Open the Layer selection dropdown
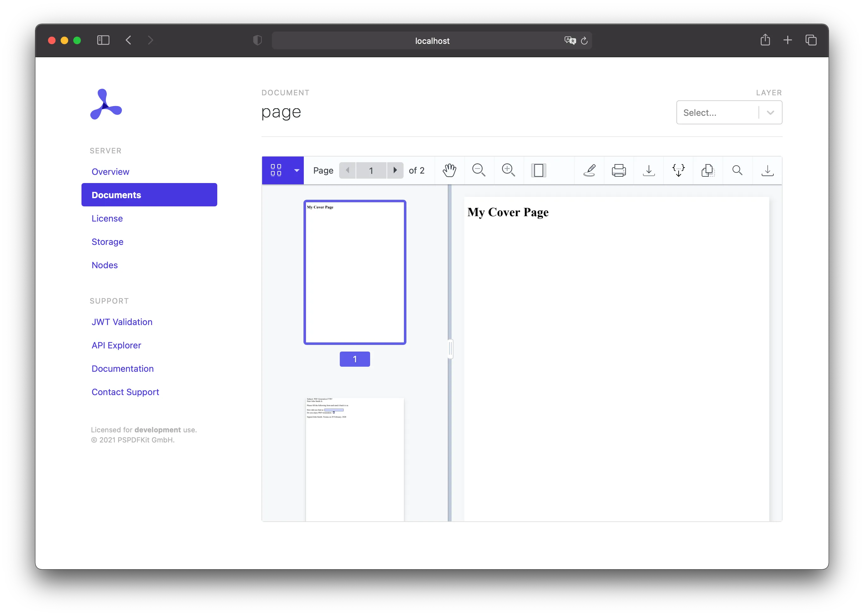Screen dimensions: 864x616 (729, 112)
